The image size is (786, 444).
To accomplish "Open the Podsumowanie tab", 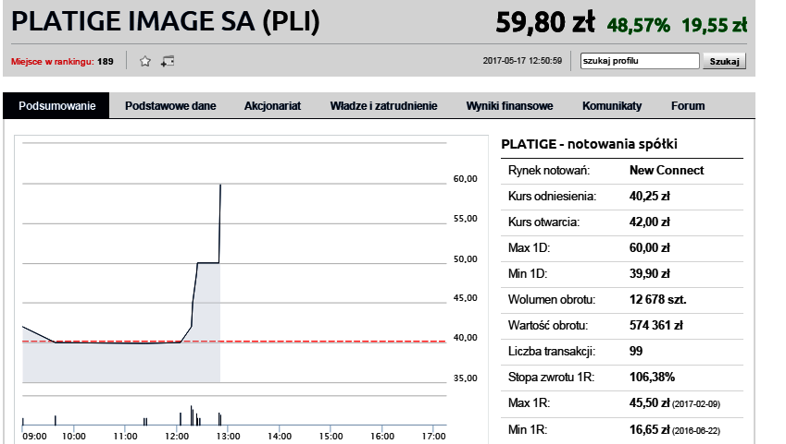I will point(56,106).
